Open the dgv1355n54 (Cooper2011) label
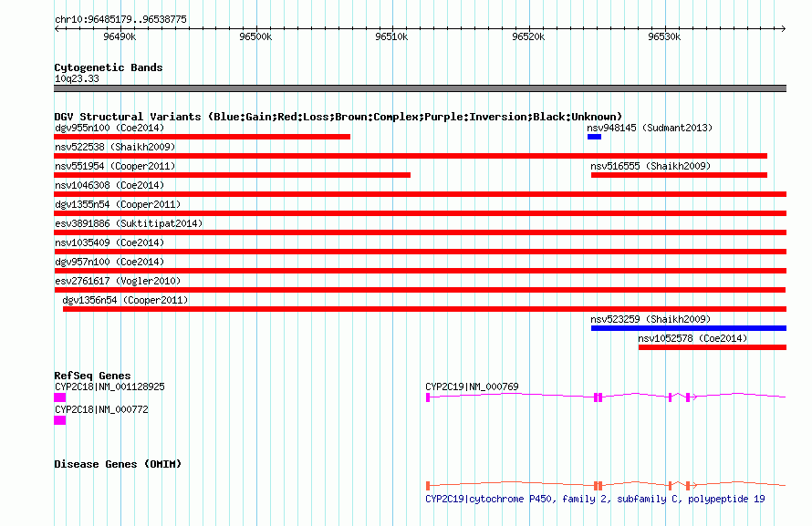812x526 pixels. tap(118, 204)
